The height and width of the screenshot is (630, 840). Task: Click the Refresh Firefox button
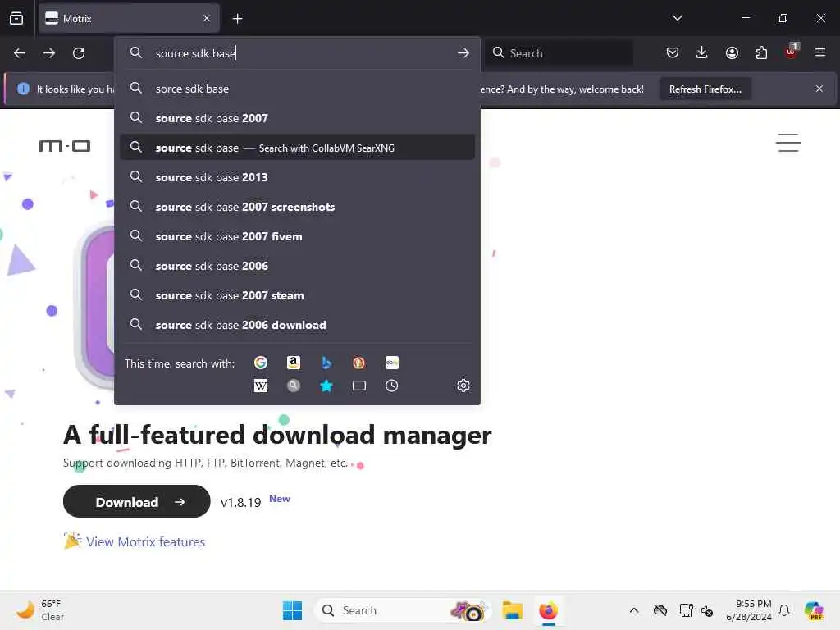pos(705,89)
